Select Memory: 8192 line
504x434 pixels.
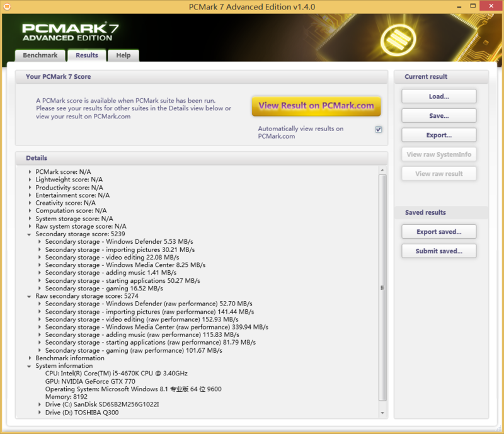pos(66,397)
